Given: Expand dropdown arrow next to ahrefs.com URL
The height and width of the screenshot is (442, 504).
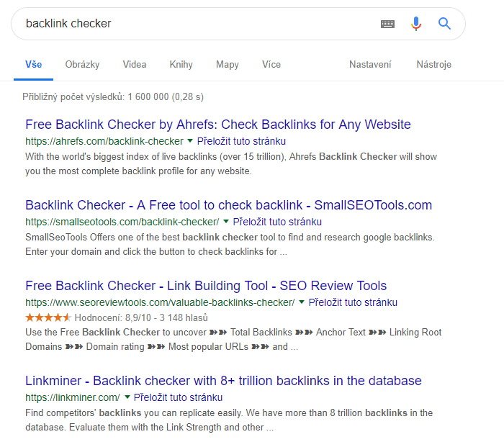Looking at the screenshot, I should [x=190, y=141].
